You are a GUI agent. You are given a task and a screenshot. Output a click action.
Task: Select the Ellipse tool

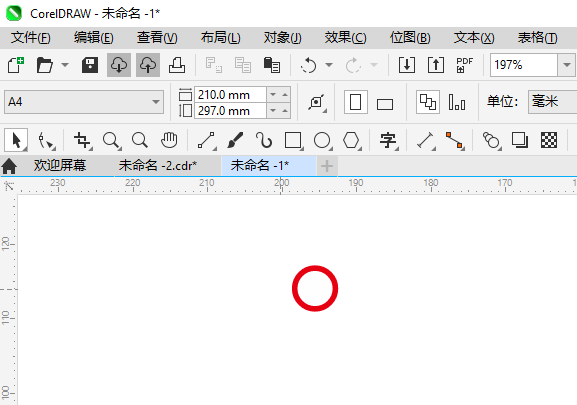(322, 141)
